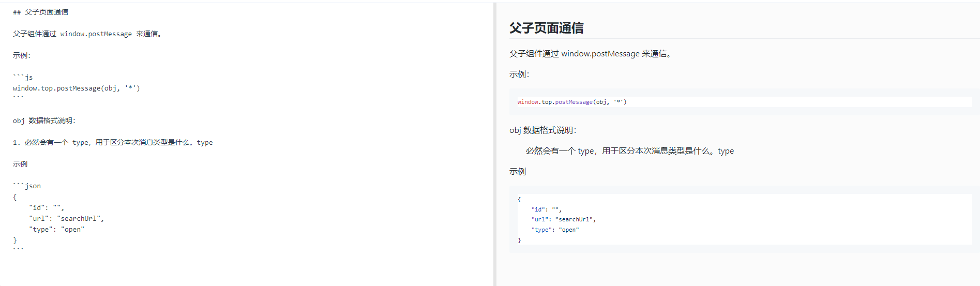The image size is (980, 286).
Task: Click the numbered line '1. 必然会有一个 type' in editor
Action: pyautogui.click(x=113, y=142)
